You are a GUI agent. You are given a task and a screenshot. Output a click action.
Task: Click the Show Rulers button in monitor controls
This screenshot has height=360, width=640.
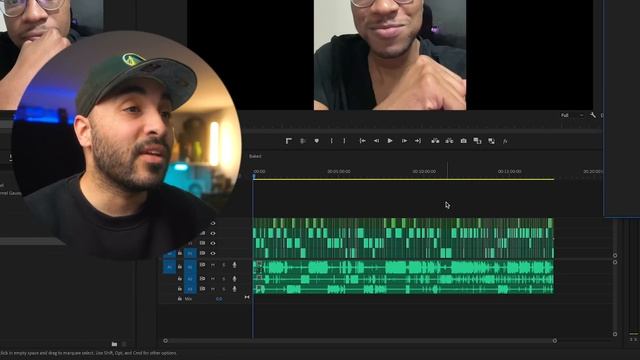289,141
